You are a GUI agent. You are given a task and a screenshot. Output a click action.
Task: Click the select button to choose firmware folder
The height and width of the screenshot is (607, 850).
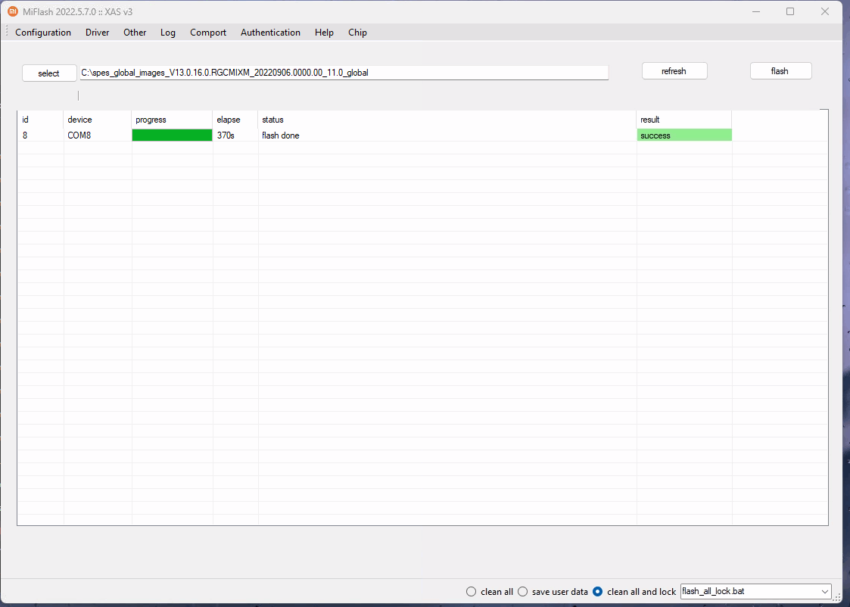[x=49, y=73]
